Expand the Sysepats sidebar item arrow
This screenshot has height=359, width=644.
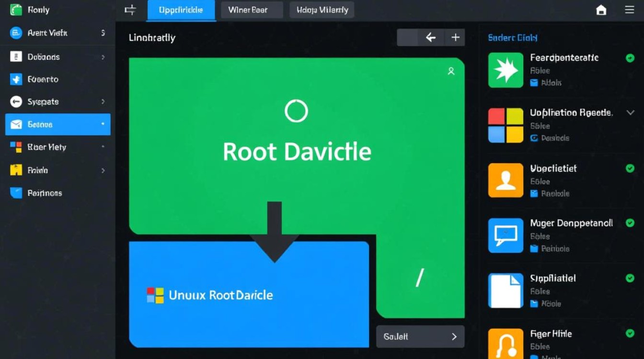pyautogui.click(x=103, y=101)
